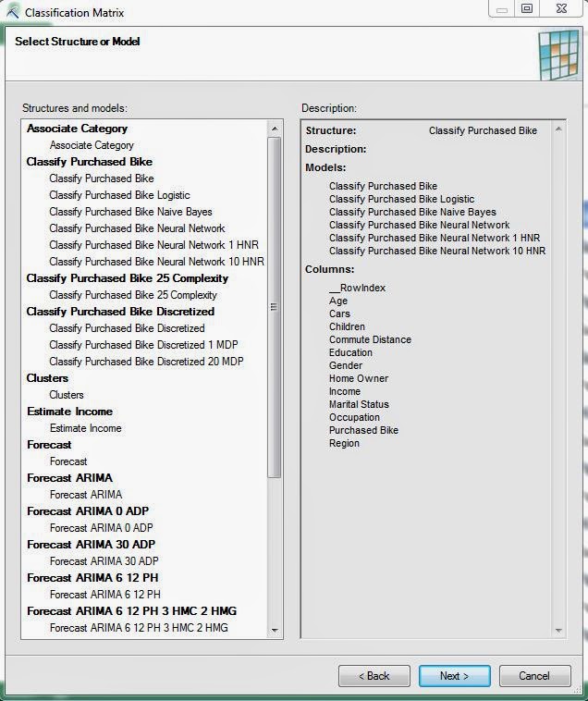Click the Marital Status column name
The width and height of the screenshot is (588, 701).
[x=359, y=404]
